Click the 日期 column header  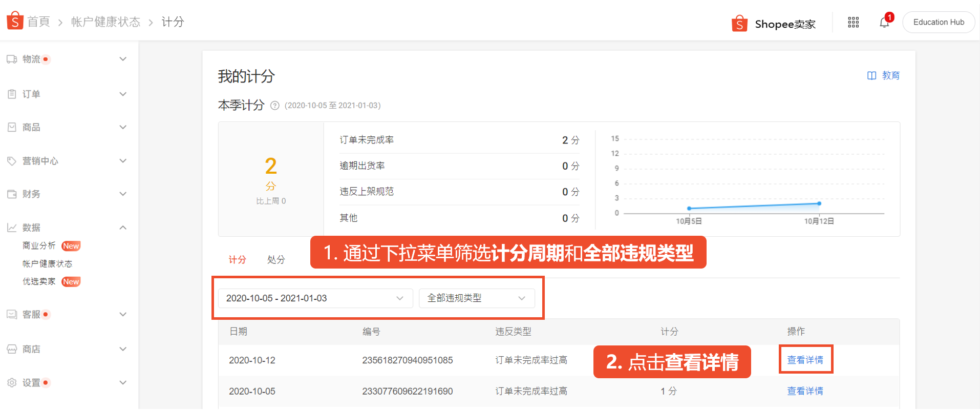tap(238, 332)
